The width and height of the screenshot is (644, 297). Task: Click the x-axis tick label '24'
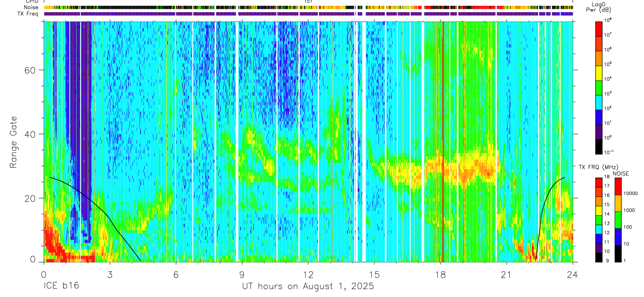(573, 274)
